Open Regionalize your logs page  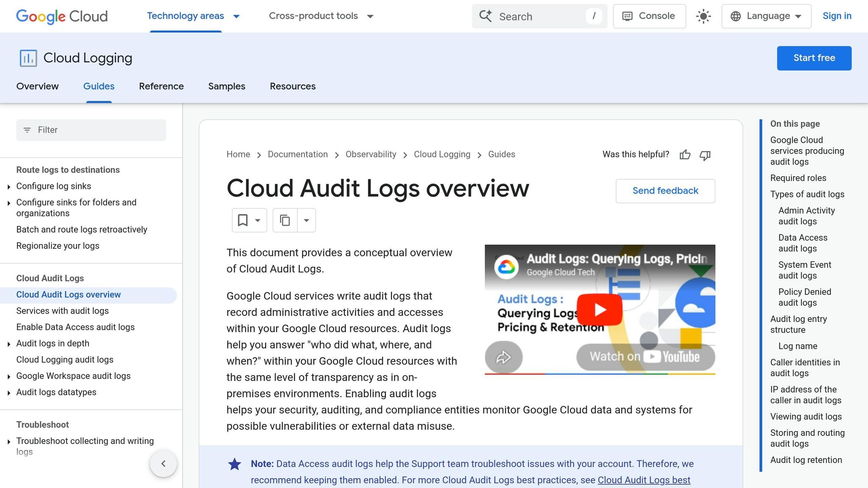[x=58, y=246]
